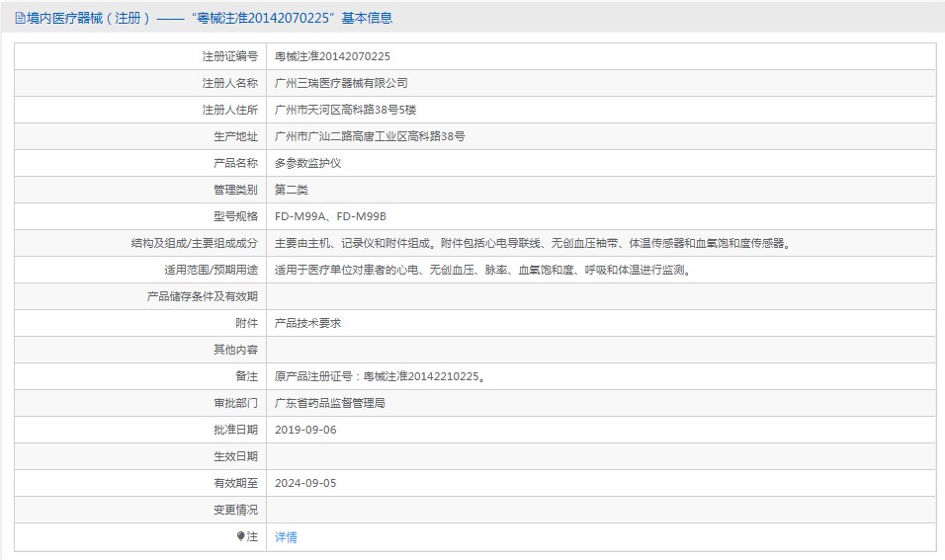Click the 产品储存条件及有效期 label
The height and width of the screenshot is (560, 945).
coord(203,296)
